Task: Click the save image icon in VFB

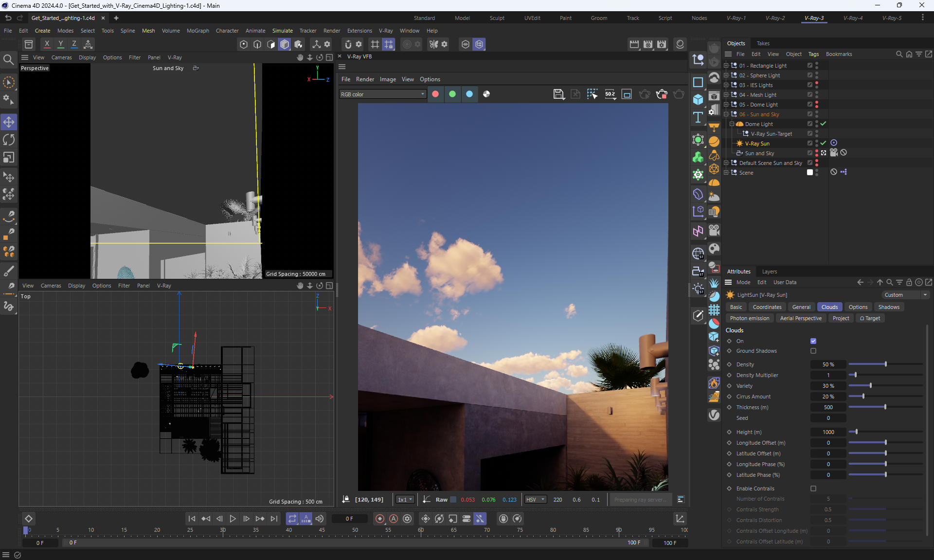Action: pos(558,94)
